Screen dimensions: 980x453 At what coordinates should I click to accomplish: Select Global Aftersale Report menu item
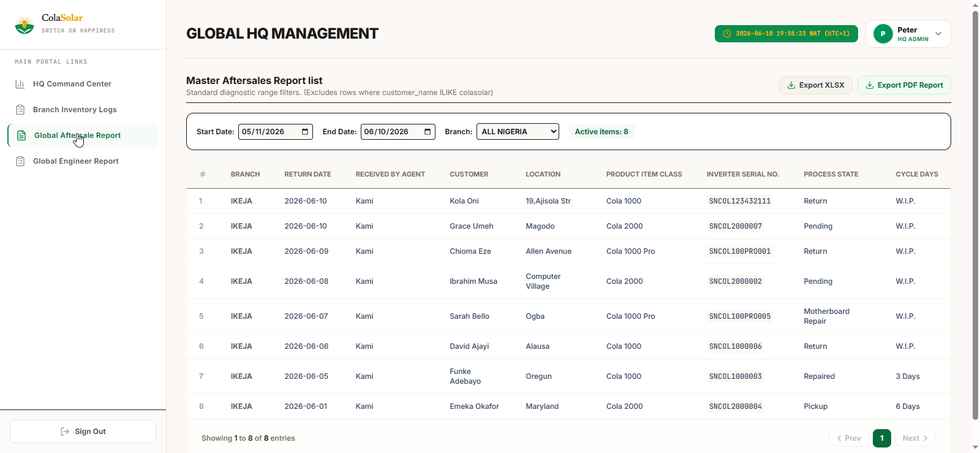(83, 135)
